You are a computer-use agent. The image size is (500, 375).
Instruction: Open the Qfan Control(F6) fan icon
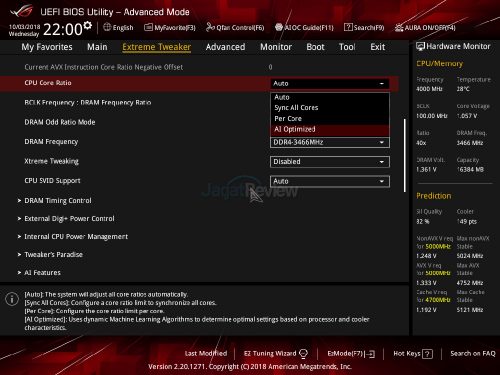210,27
